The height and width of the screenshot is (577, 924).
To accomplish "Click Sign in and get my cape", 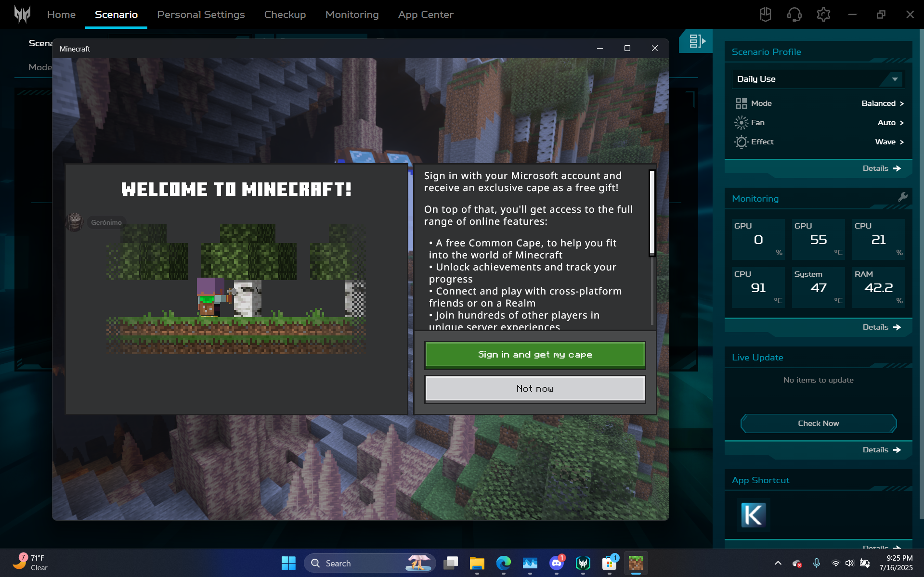I will (x=535, y=355).
